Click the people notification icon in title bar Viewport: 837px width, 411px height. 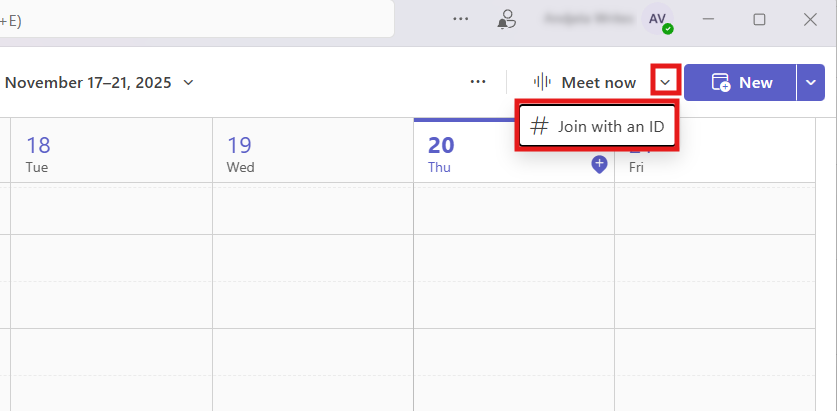pyautogui.click(x=507, y=18)
